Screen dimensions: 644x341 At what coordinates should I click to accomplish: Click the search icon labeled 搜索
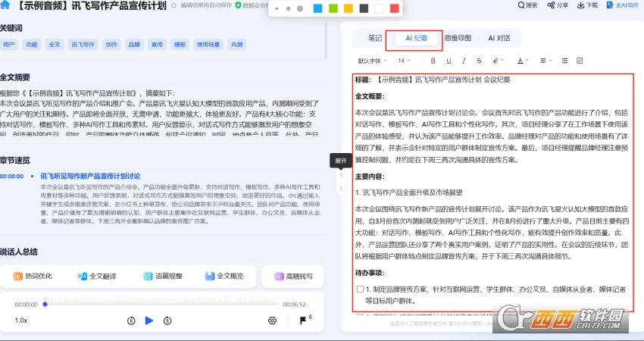tap(527, 5)
